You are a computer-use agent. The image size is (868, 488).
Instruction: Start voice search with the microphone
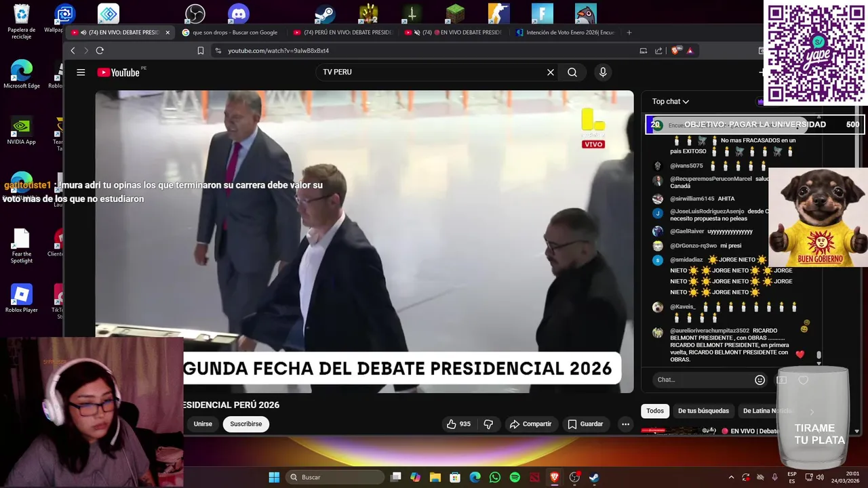point(603,73)
